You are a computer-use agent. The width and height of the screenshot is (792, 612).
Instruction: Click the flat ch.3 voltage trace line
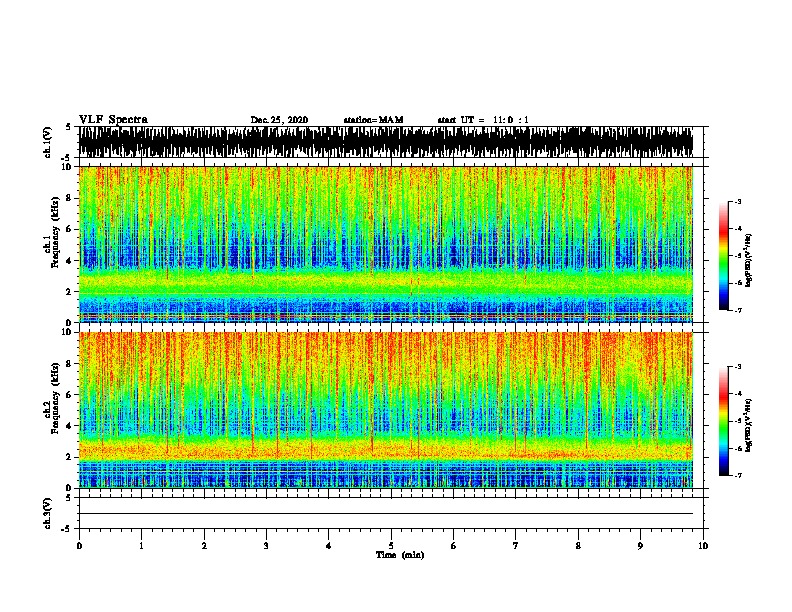tap(386, 514)
